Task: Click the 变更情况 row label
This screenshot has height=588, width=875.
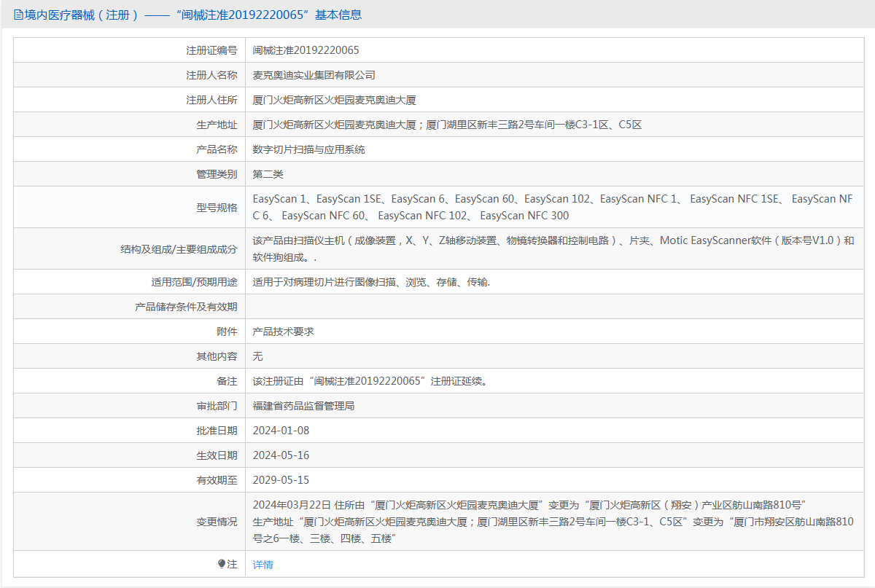Action: (217, 522)
